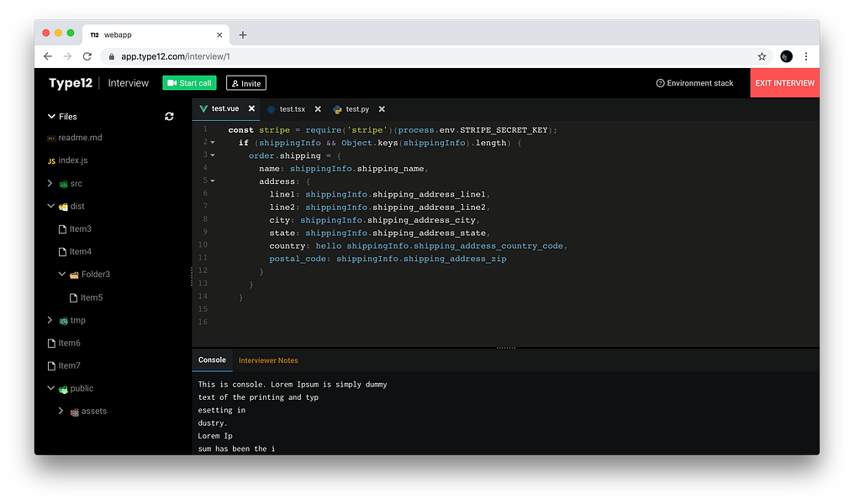Reload the browser page
The image size is (854, 504).
[x=87, y=56]
